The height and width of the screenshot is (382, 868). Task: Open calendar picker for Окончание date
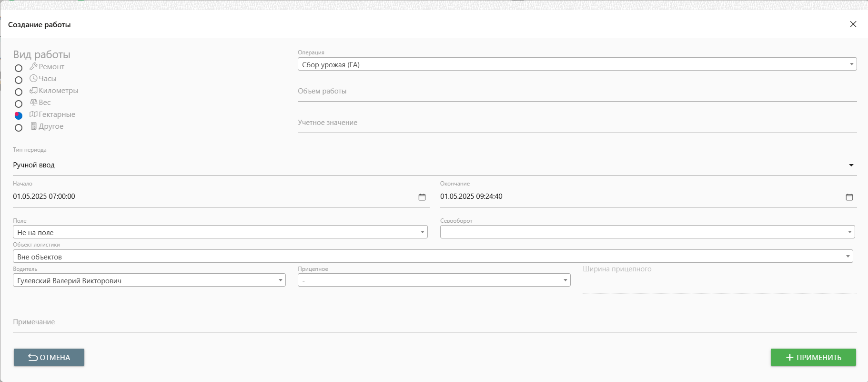tap(849, 197)
